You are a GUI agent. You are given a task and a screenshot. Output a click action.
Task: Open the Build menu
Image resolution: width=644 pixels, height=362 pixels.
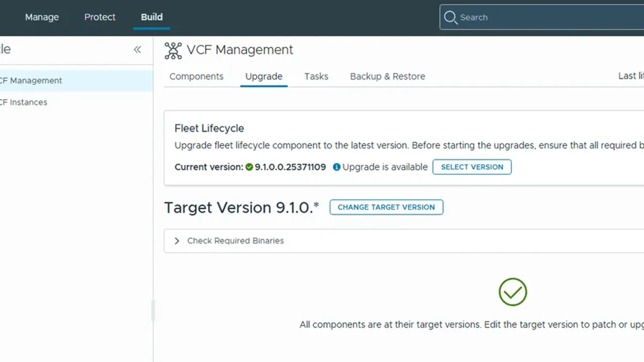pos(152,17)
